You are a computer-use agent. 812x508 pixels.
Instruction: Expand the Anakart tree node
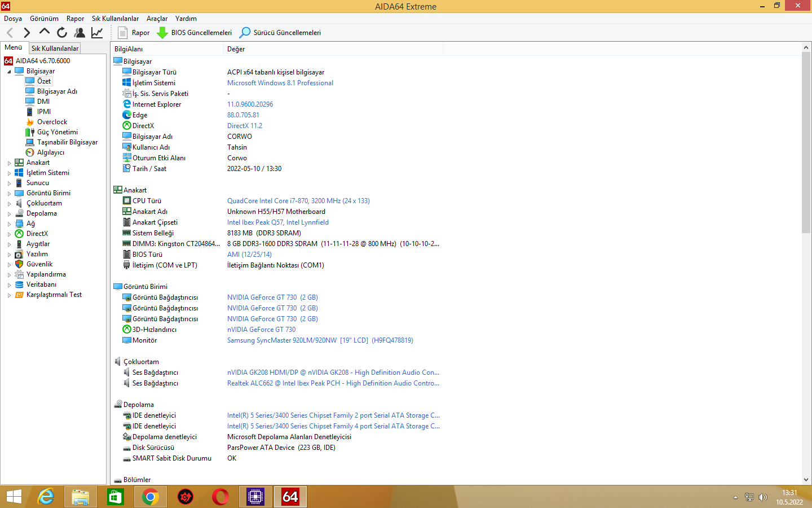[9, 163]
